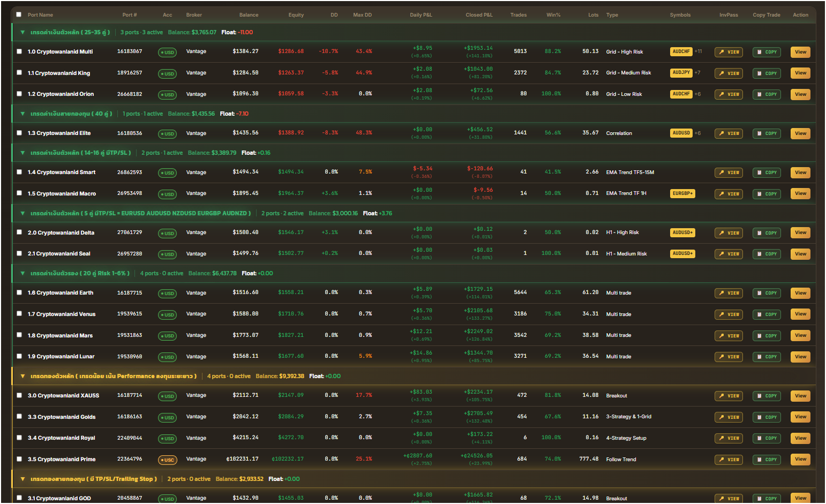Click yellow View button on Macro row

(800, 193)
